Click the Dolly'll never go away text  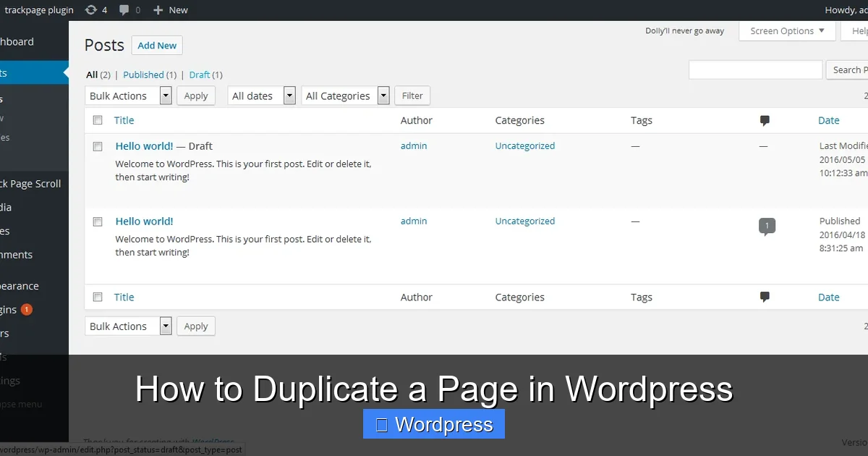684,31
